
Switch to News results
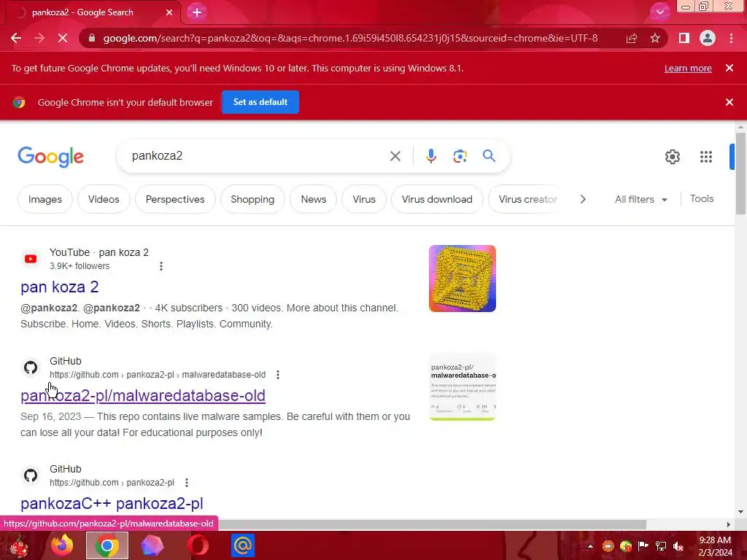pyautogui.click(x=314, y=199)
